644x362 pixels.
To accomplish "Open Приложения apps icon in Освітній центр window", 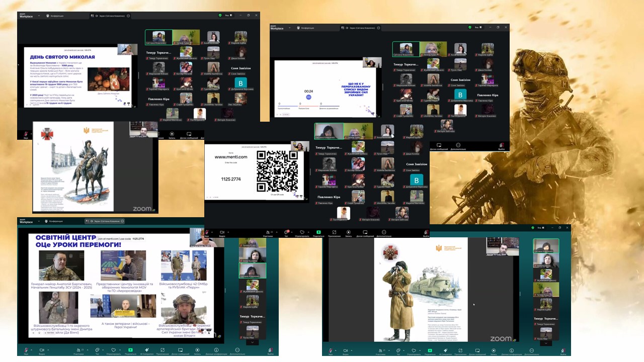I will tap(163, 350).
